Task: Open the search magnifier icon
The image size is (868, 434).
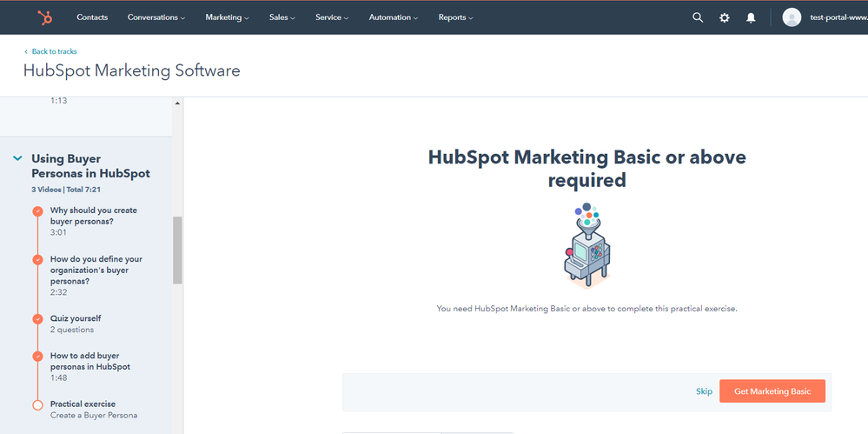Action: point(698,17)
